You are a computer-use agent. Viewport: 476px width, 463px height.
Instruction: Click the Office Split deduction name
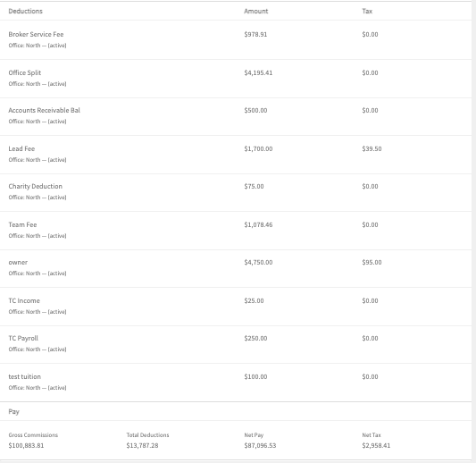pos(25,73)
